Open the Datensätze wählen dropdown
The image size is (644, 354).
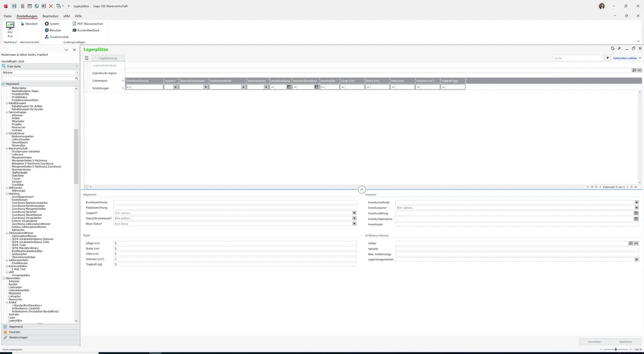pos(627,58)
